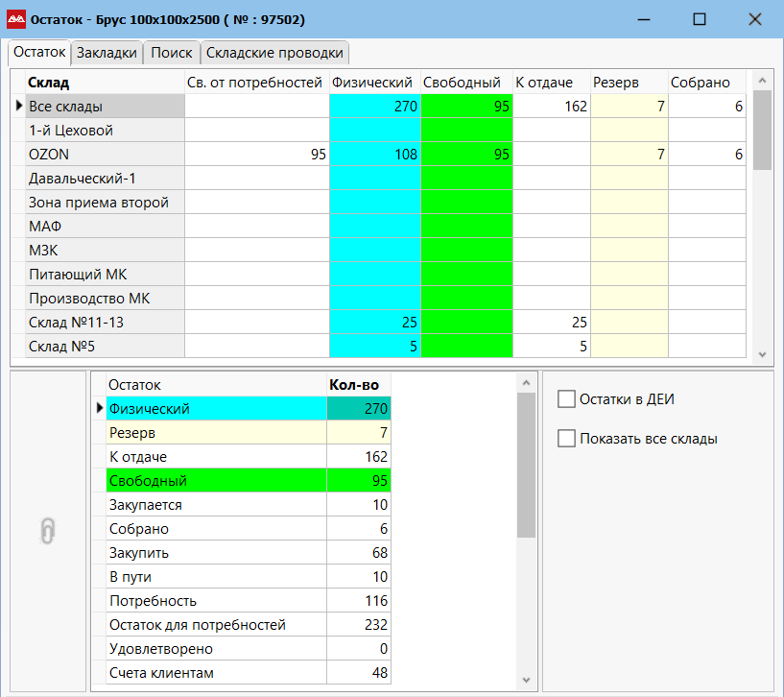Select the Склад №11-13 row
784x697 pixels.
[104, 323]
